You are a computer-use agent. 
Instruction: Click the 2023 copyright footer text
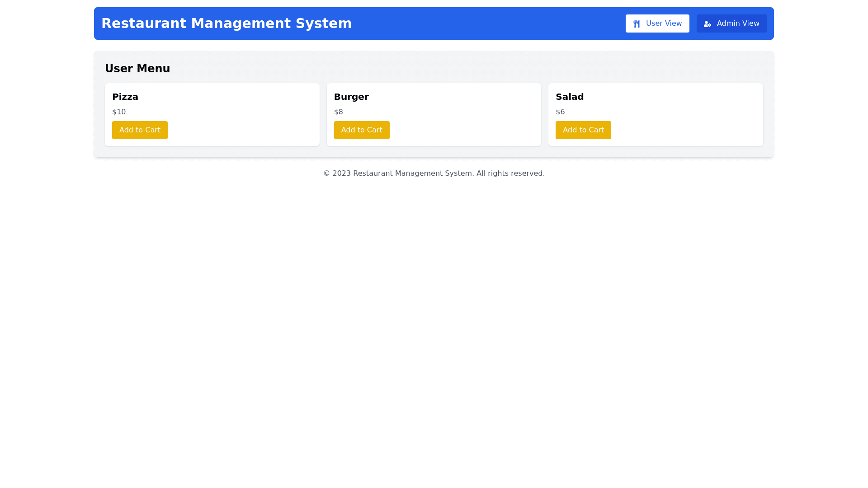[434, 174]
